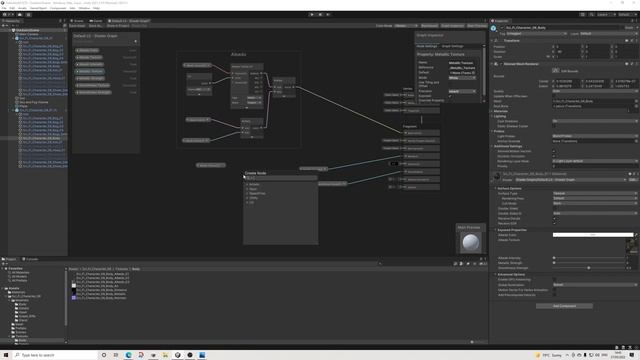The image size is (640, 360).
Task: Click the Albedo Texture thumbnail slot
Action: tap(632, 246)
